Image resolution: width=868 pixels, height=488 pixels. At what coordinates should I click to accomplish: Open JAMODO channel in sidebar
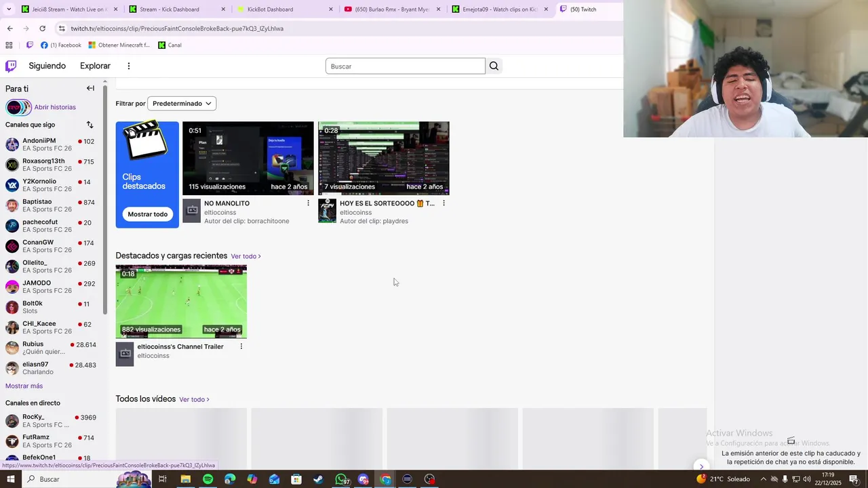coord(50,287)
